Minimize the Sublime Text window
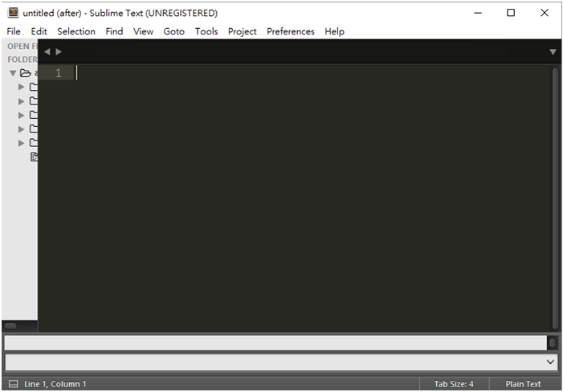This screenshot has width=563, height=392. [x=478, y=13]
